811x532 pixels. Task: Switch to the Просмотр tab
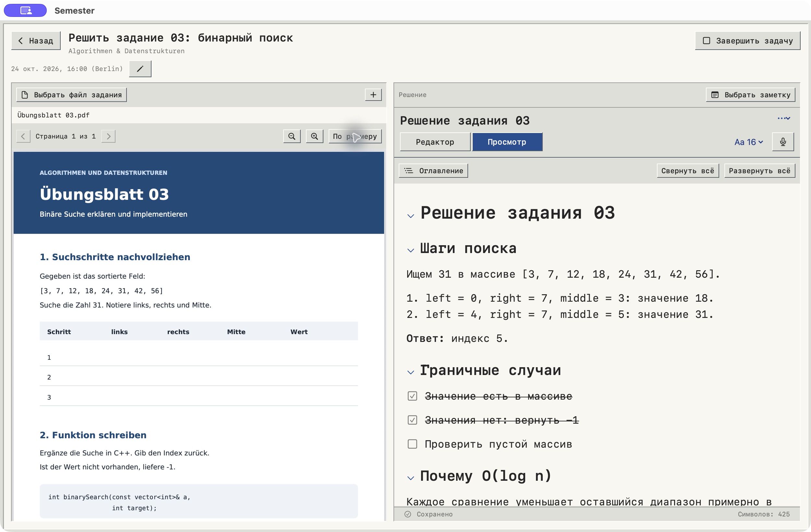pos(507,142)
